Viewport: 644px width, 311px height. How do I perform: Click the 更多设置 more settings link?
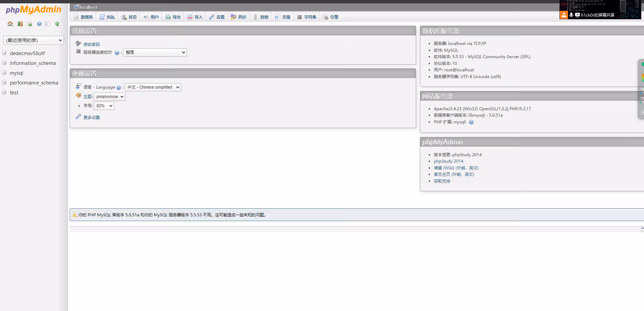91,117
